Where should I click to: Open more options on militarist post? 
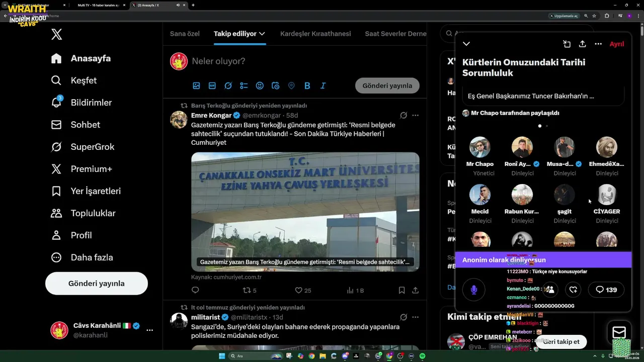tap(416, 317)
